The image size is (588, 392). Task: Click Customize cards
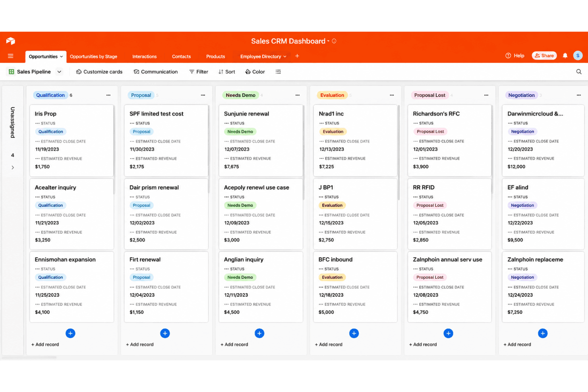click(99, 72)
